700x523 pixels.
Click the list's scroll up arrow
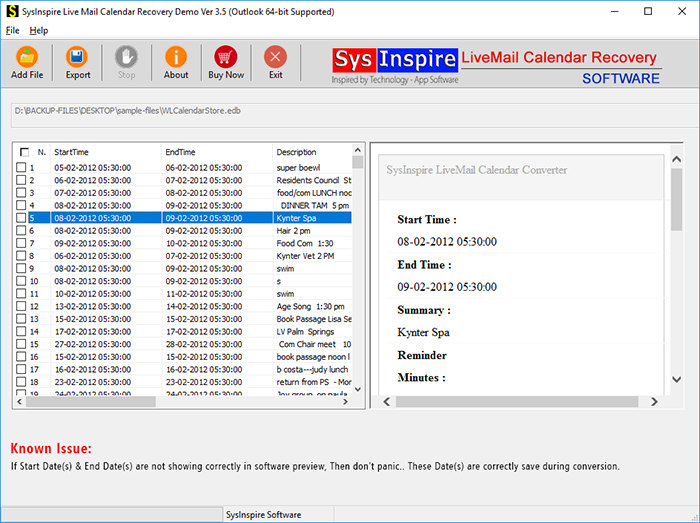[358, 150]
